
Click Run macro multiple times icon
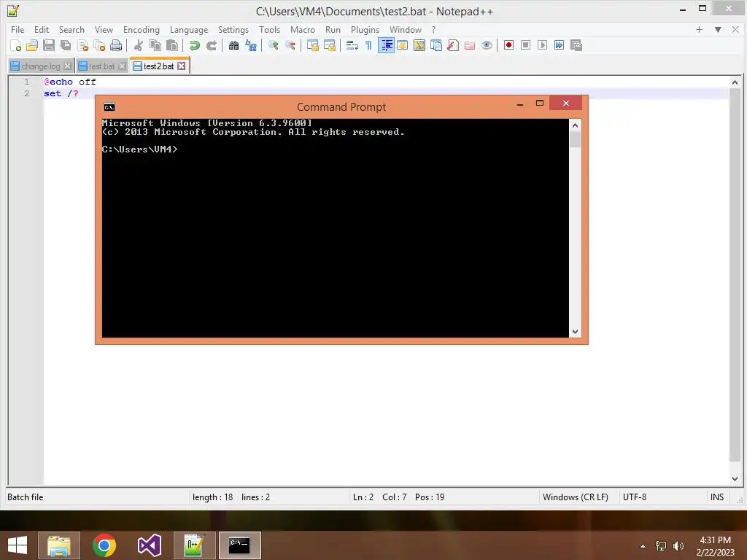559,45
